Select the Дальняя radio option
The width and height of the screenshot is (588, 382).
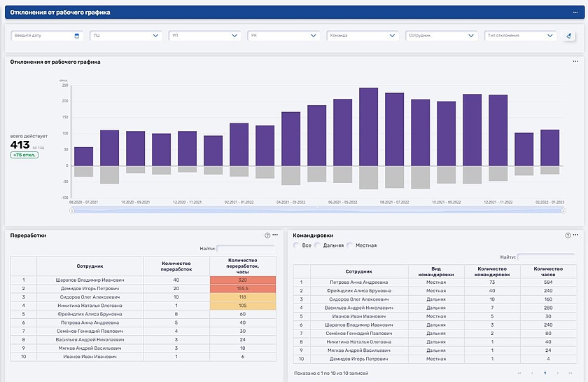(x=318, y=245)
